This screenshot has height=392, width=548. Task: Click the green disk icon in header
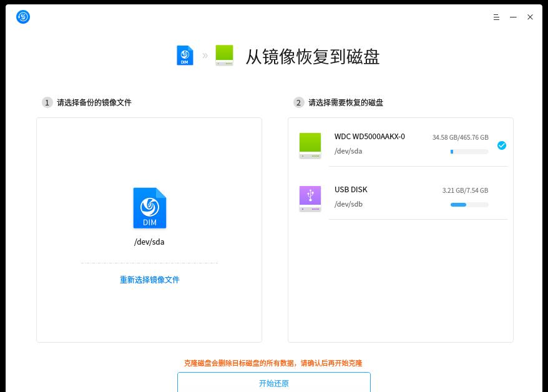224,56
